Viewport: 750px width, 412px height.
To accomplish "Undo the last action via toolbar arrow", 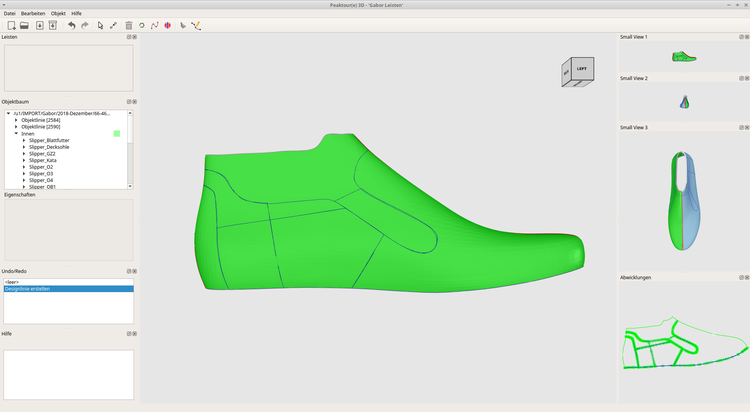I will tap(71, 25).
